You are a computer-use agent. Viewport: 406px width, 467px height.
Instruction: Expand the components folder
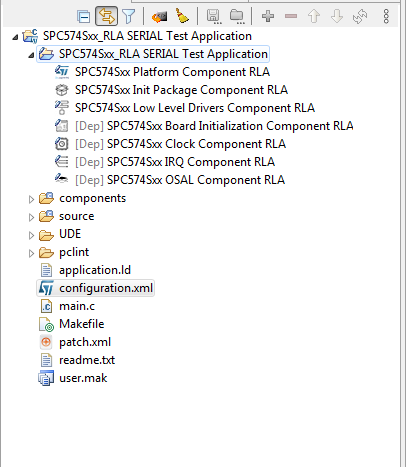click(x=31, y=199)
